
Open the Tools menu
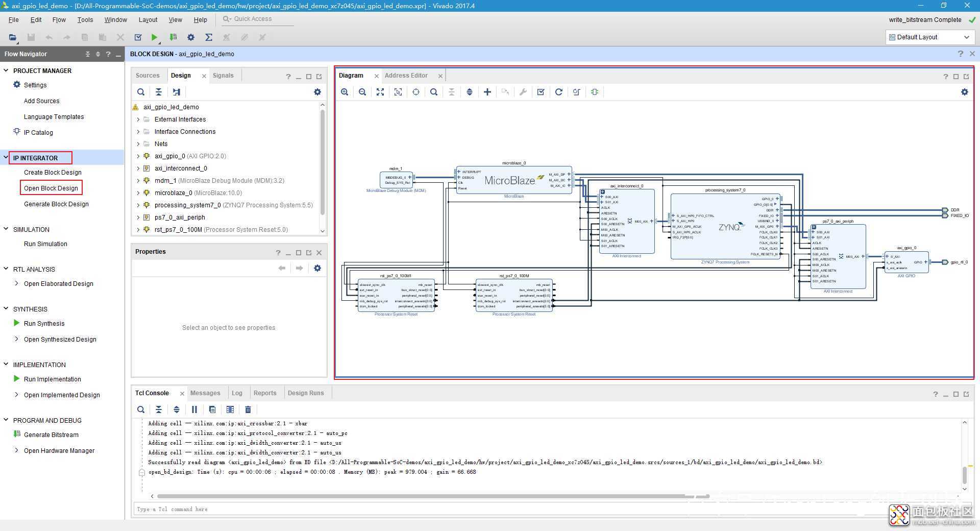(x=85, y=20)
